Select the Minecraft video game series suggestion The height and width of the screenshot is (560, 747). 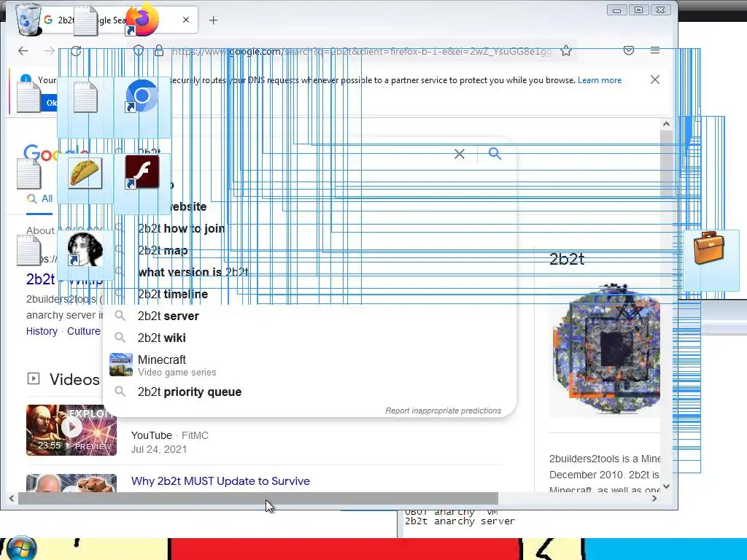coord(309,365)
